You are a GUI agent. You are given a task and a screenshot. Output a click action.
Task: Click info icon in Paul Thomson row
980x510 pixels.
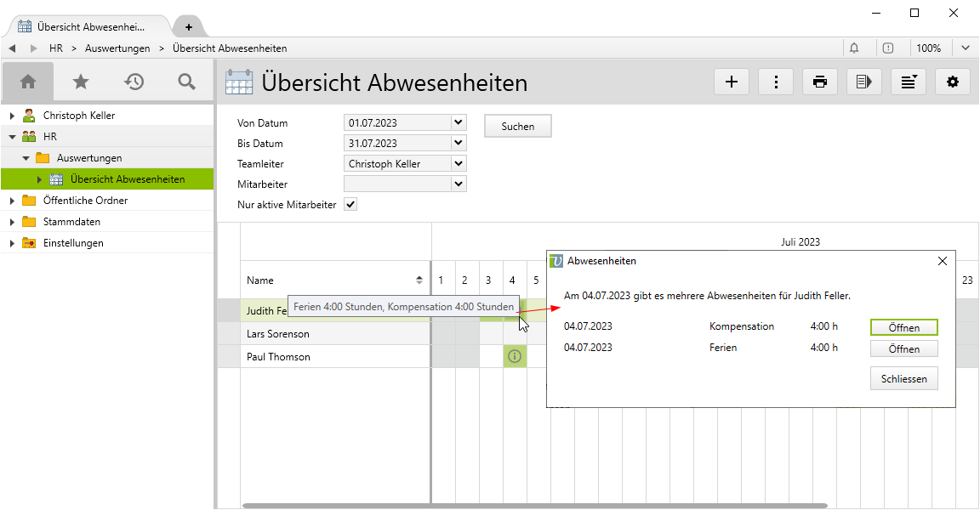click(x=514, y=357)
